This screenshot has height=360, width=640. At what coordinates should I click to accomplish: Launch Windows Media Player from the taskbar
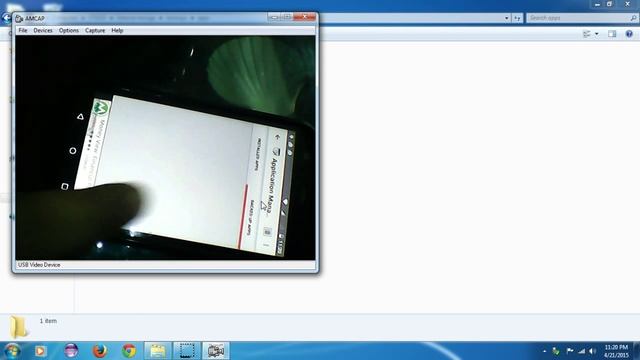pos(40,351)
